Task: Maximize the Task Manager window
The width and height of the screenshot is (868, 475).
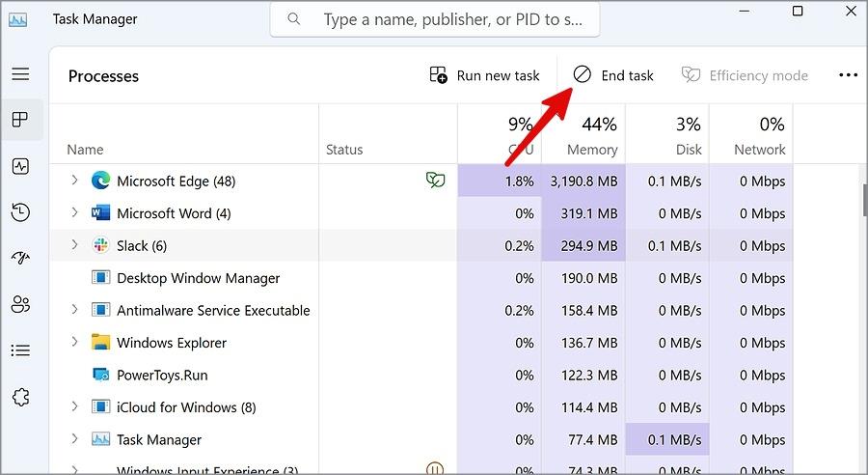Action: 798,11
